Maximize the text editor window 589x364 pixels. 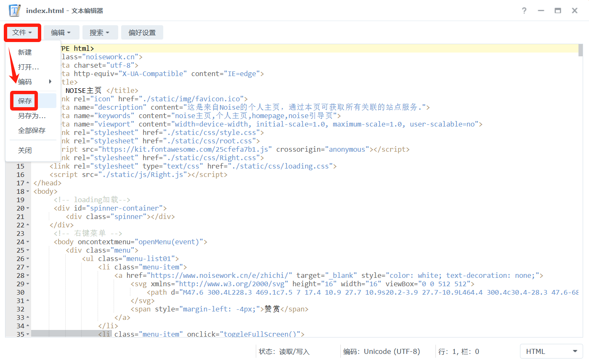[558, 11]
